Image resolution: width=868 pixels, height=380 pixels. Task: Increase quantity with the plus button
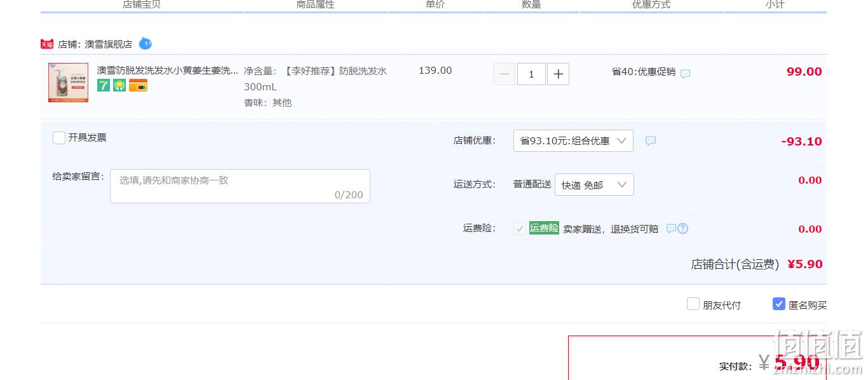558,74
